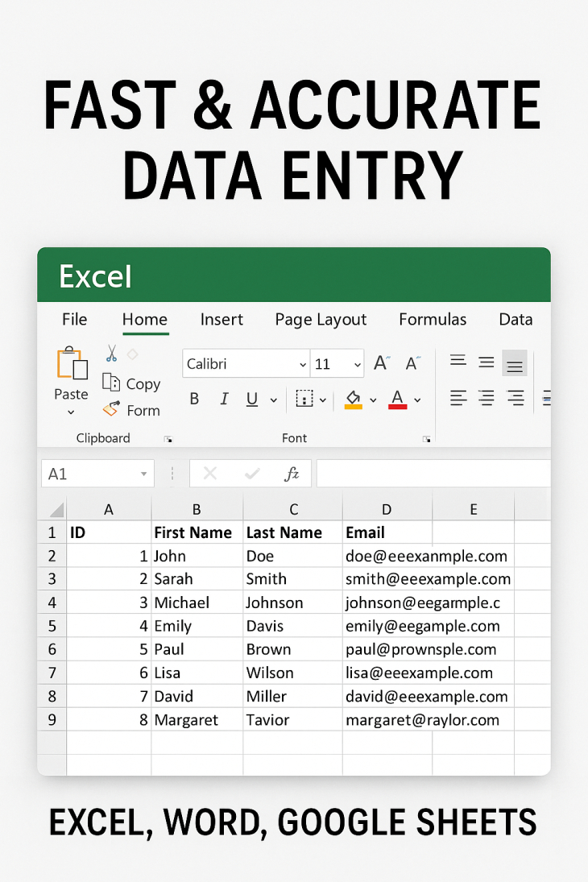Click the Align Right icon
Viewport: 588px width, 882px height.
(516, 398)
